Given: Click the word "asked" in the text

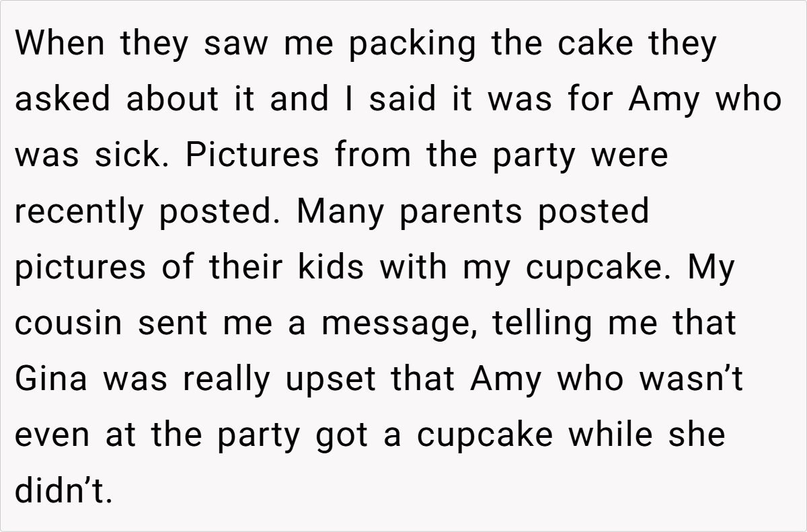Looking at the screenshot, I should click(x=60, y=100).
